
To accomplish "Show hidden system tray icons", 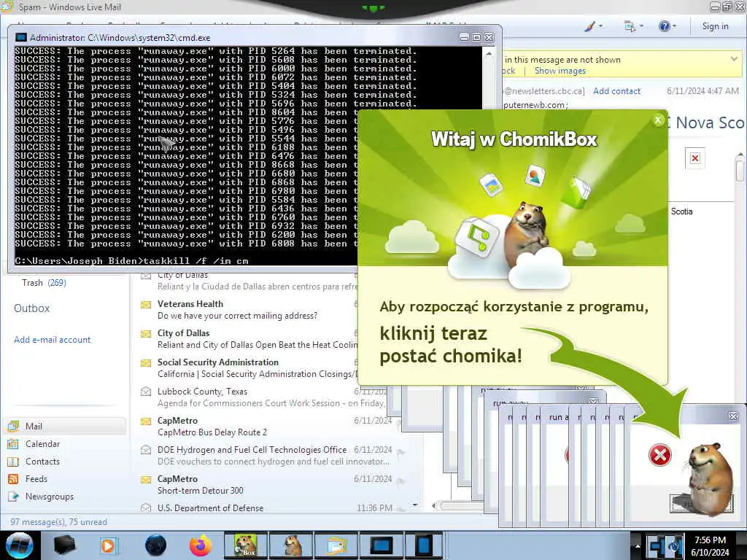I will (638, 545).
